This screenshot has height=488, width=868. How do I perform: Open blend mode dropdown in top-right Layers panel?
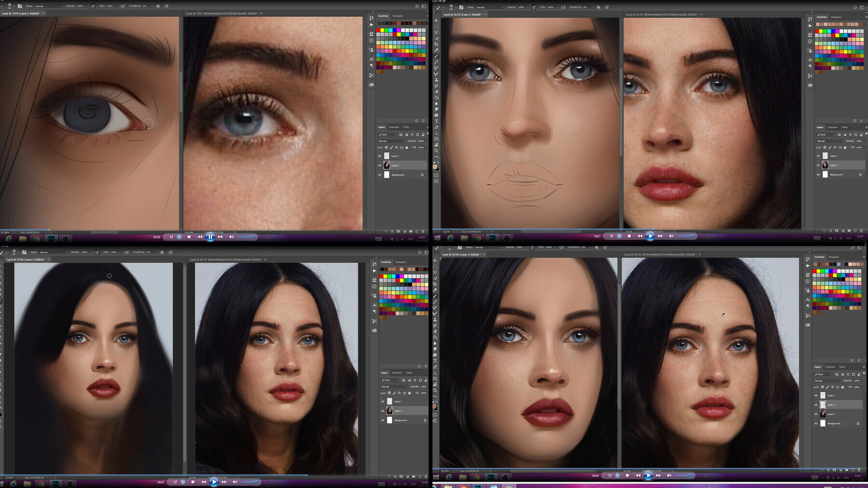pos(829,141)
